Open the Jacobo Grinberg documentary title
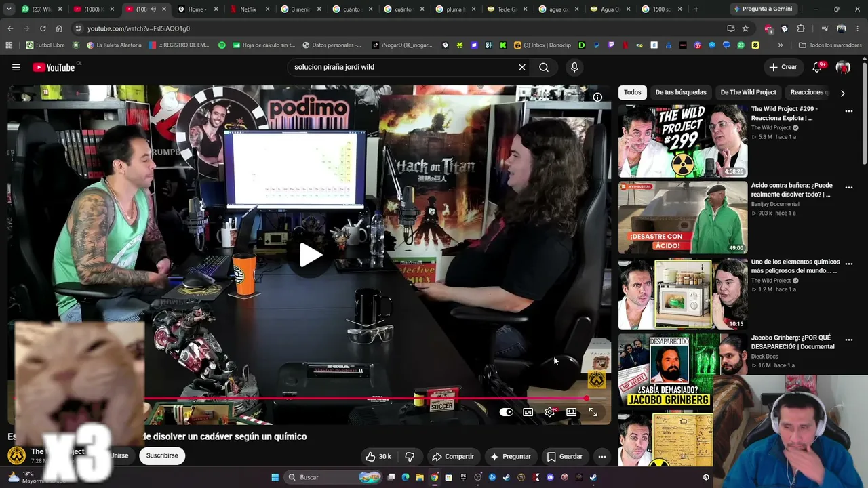Screen dimensions: 868x488 (x=793, y=342)
